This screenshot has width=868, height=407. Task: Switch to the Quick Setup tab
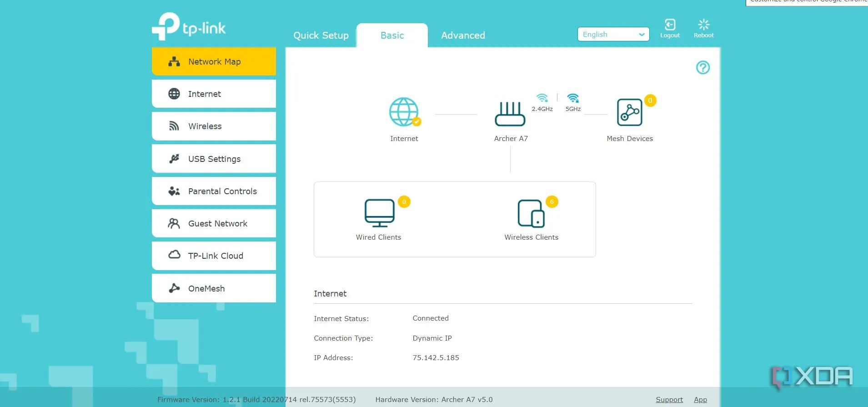point(321,35)
